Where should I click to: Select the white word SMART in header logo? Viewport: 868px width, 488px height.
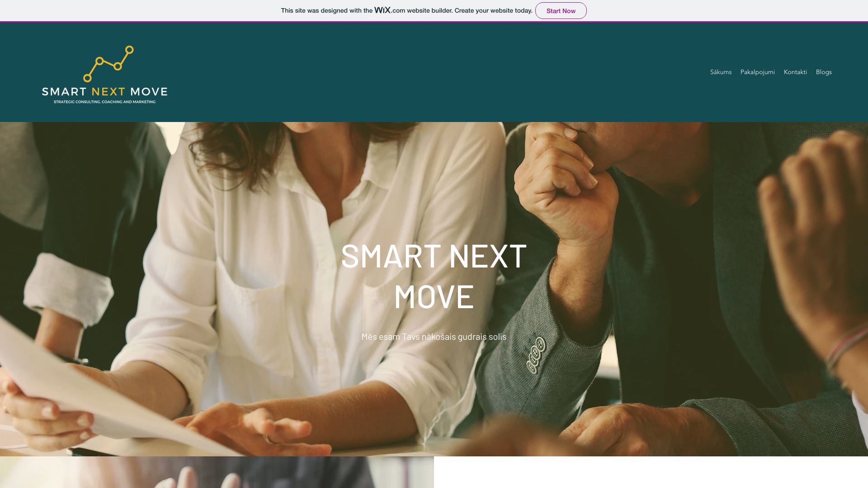coord(64,92)
